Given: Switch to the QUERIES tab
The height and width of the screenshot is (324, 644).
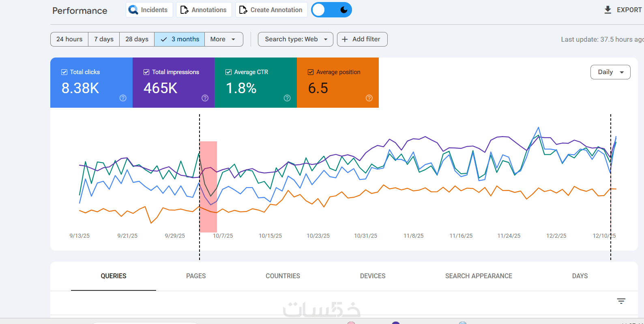Looking at the screenshot, I should click(114, 276).
